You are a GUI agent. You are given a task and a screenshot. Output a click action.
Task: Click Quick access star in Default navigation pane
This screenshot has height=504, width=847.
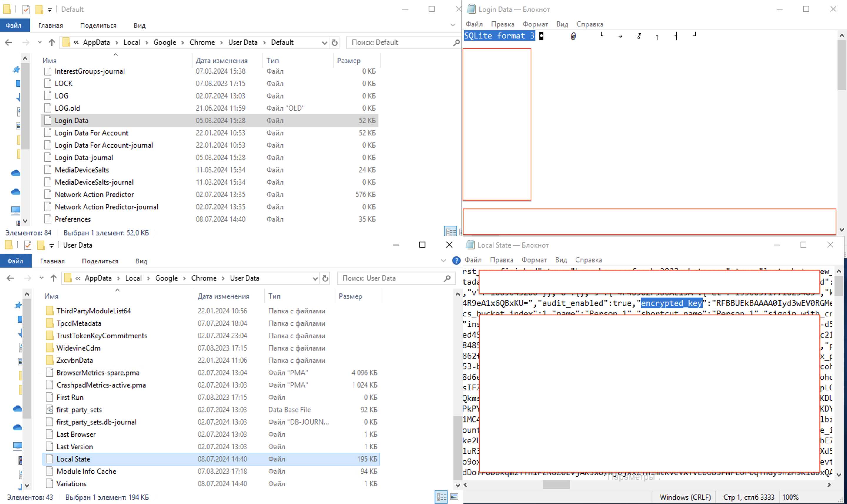pyautogui.click(x=16, y=70)
